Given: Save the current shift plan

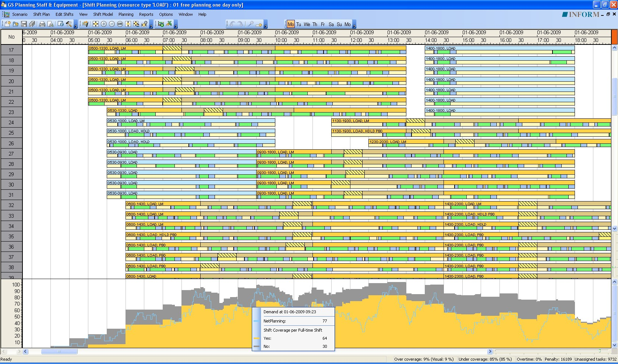Looking at the screenshot, I should pos(24,24).
